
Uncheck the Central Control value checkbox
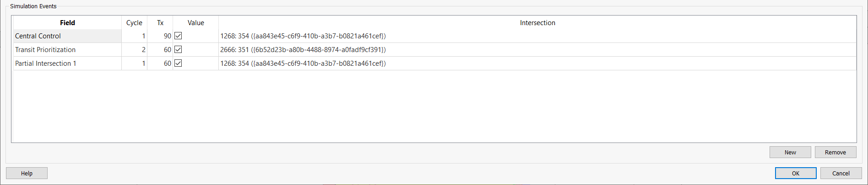click(x=178, y=36)
